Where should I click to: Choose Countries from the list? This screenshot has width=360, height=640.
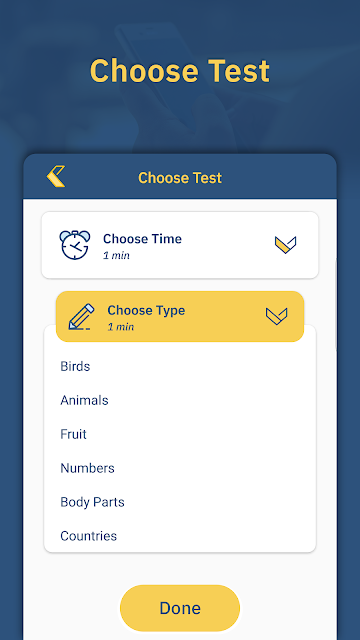[89, 536]
